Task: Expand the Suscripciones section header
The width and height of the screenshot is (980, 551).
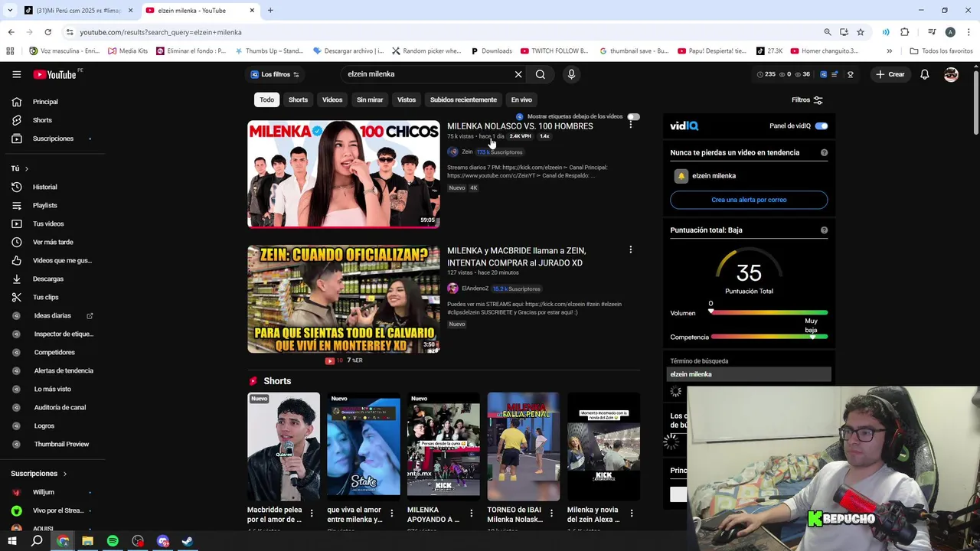Action: click(x=39, y=474)
